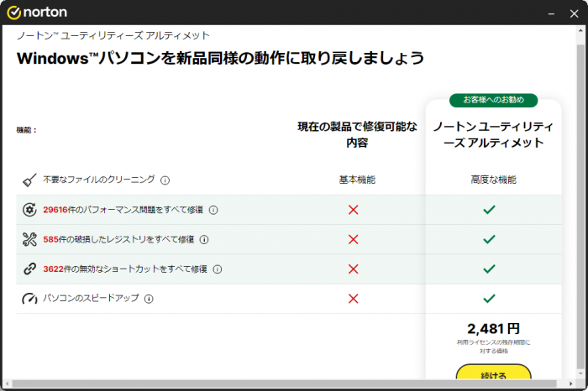Click 利用ライセンスの残存期間に対する価格 note
This screenshot has width=588, height=391.
click(x=494, y=347)
